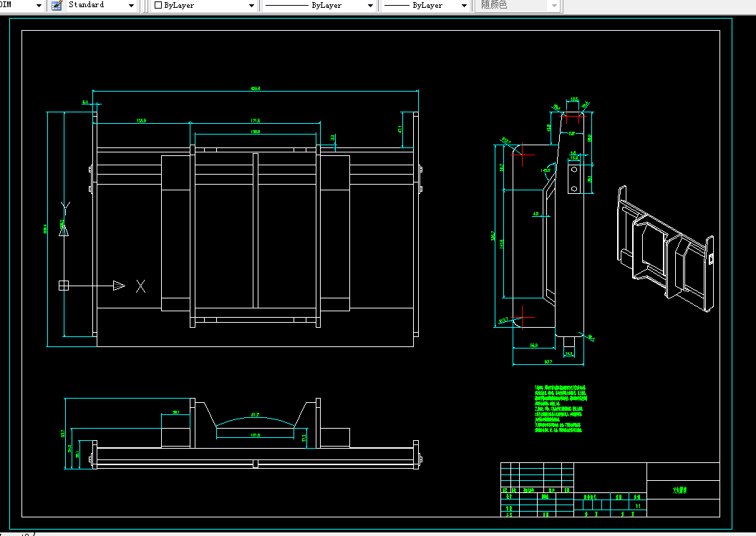This screenshot has width=756, height=536.
Task: Expand the DIM dimension style dropdown arrow
Action: [39, 6]
